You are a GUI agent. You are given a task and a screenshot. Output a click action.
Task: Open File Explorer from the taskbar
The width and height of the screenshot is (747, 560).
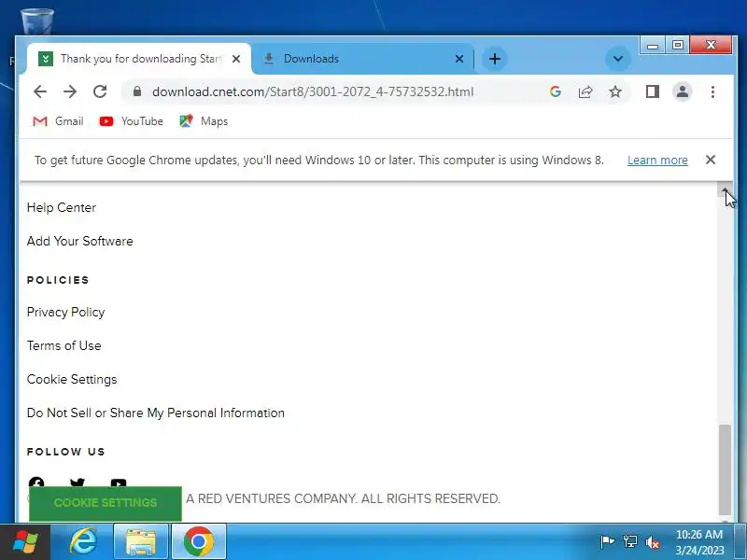(x=141, y=542)
